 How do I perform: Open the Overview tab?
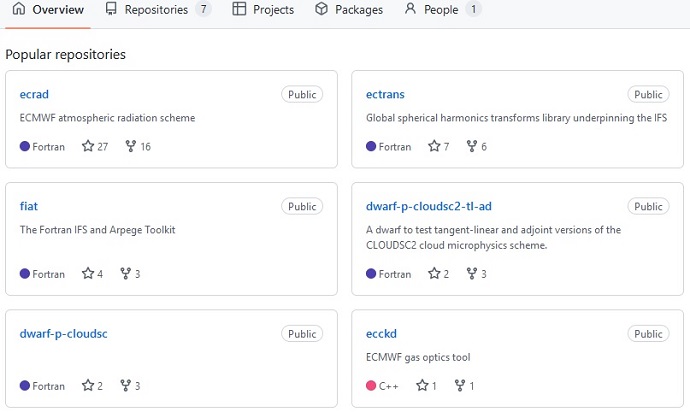point(48,10)
